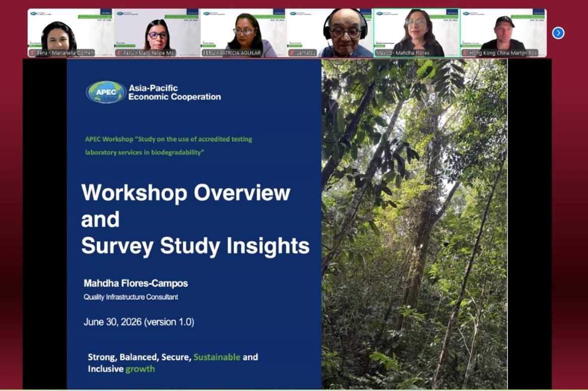Select PERU - PATRICIA AGUILAR video thumbnail
Viewport: 588px width, 391px height.
[244, 33]
